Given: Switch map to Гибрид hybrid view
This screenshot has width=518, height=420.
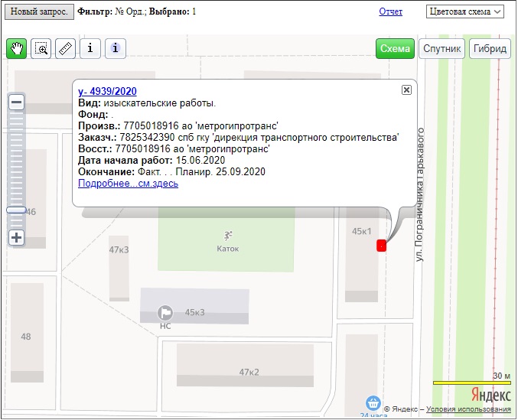Looking at the screenshot, I should (490, 48).
